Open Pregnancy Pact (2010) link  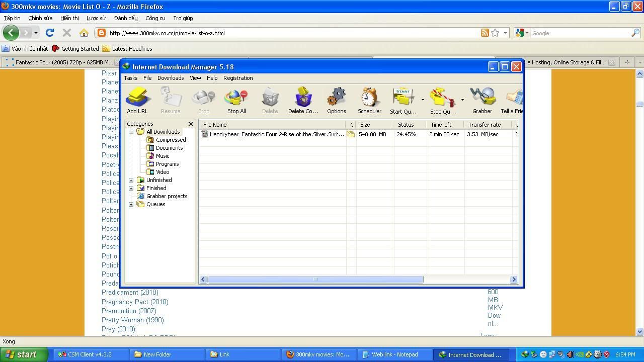pos(135,302)
